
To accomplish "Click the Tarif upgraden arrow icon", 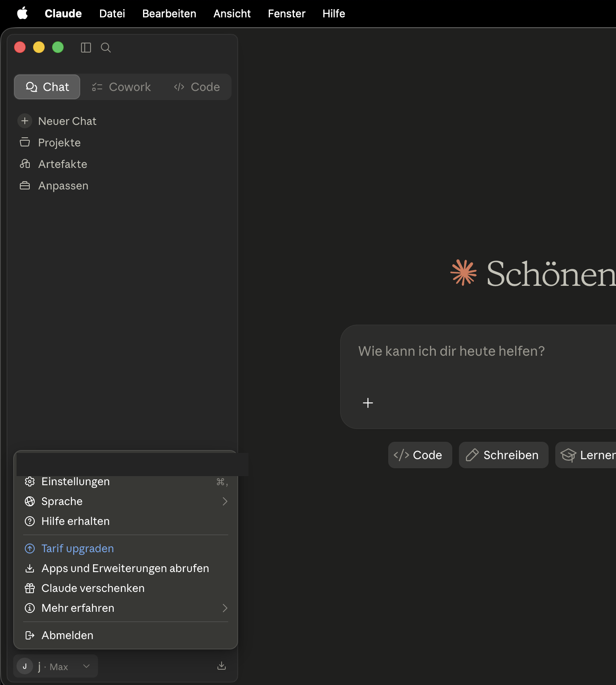I will point(30,548).
